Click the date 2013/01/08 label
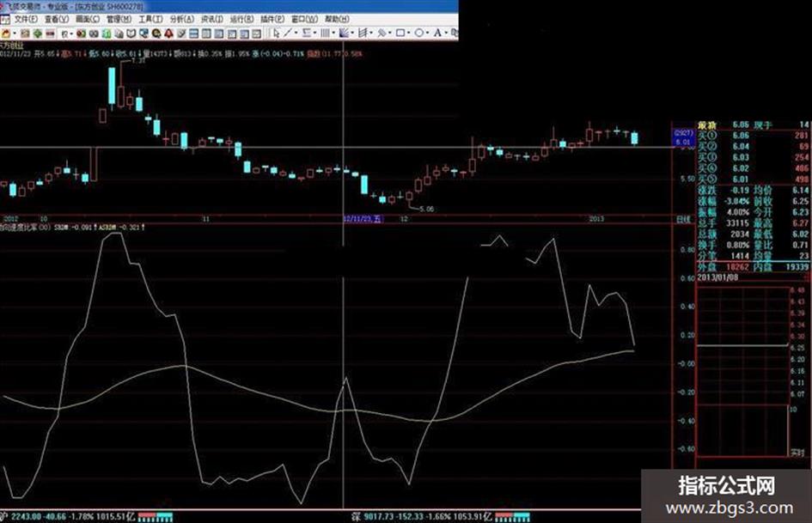 tap(717, 277)
